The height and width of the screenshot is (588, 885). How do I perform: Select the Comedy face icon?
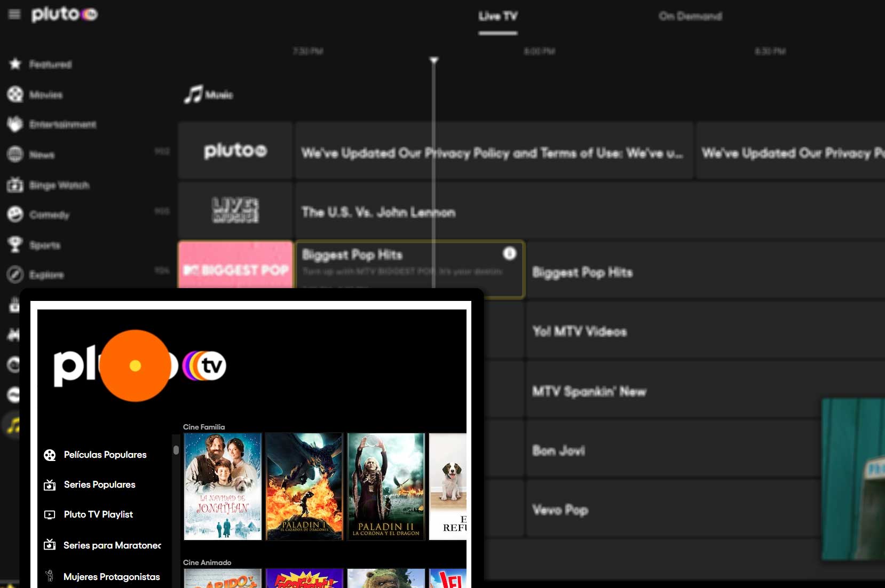pos(15,214)
